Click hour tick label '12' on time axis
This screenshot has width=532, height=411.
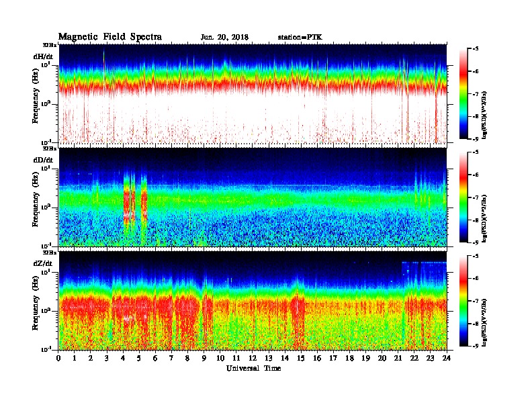(x=253, y=358)
